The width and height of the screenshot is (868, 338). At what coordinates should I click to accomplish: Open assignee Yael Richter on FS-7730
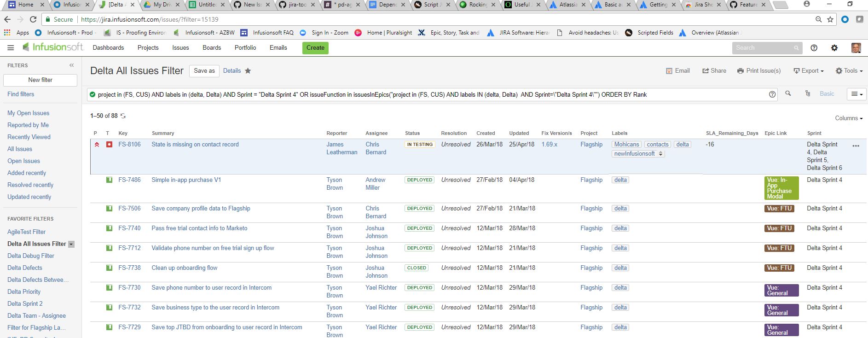(381, 288)
